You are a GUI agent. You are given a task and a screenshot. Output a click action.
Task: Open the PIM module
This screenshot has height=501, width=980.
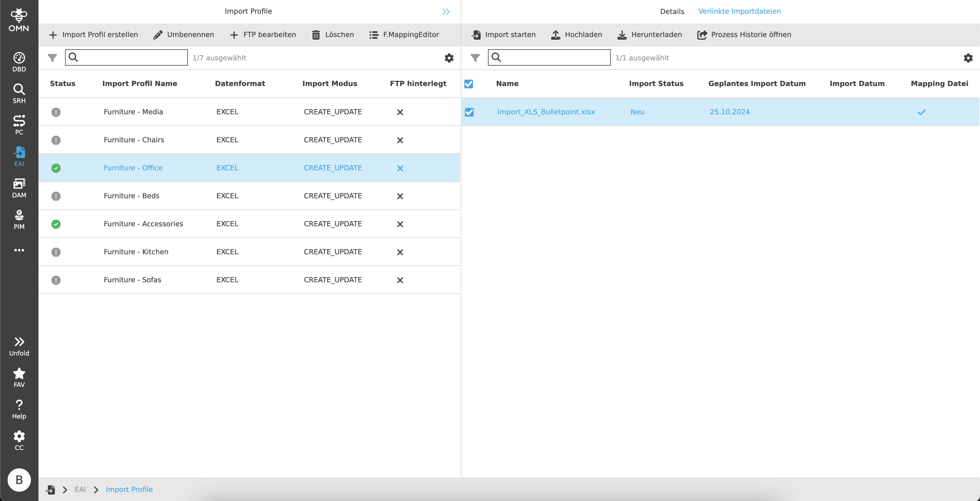[x=19, y=219]
